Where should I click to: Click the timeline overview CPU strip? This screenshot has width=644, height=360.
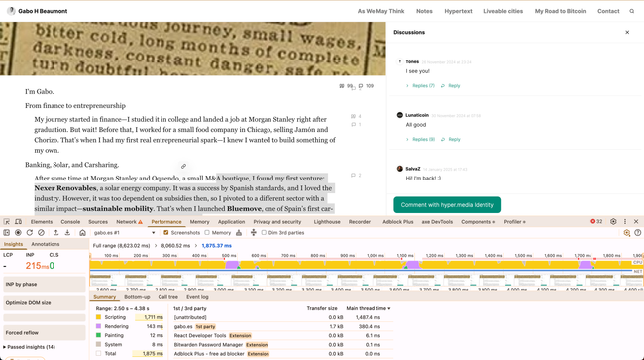(x=362, y=265)
